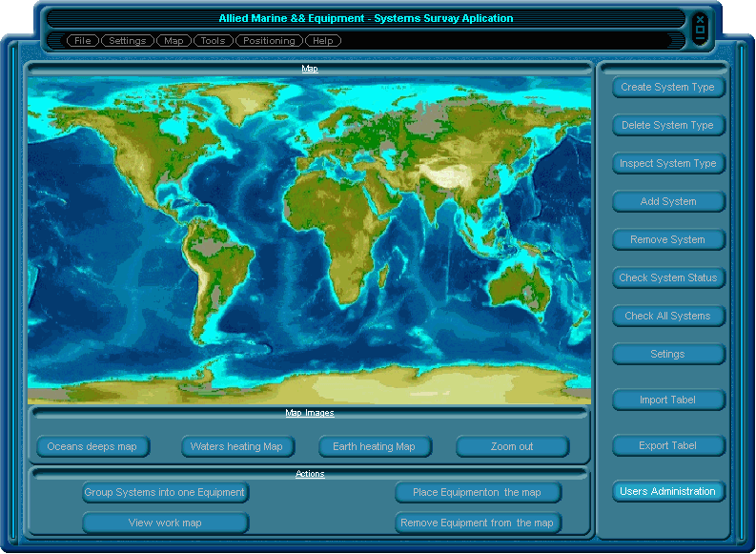Click Group Systems into one Equipment

click(165, 492)
